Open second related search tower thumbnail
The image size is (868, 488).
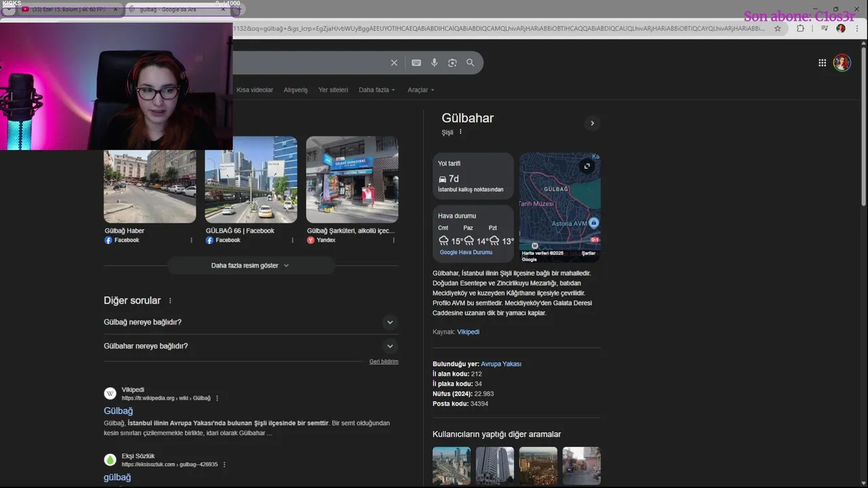click(495, 466)
